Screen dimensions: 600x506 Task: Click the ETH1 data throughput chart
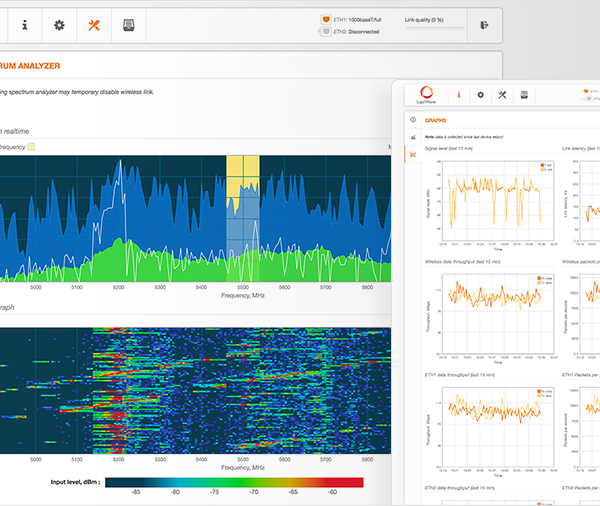[498, 427]
